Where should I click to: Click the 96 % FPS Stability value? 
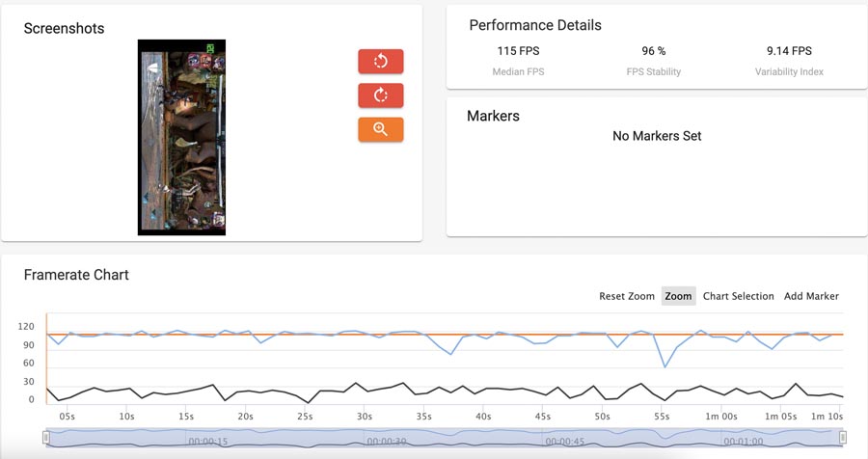654,51
